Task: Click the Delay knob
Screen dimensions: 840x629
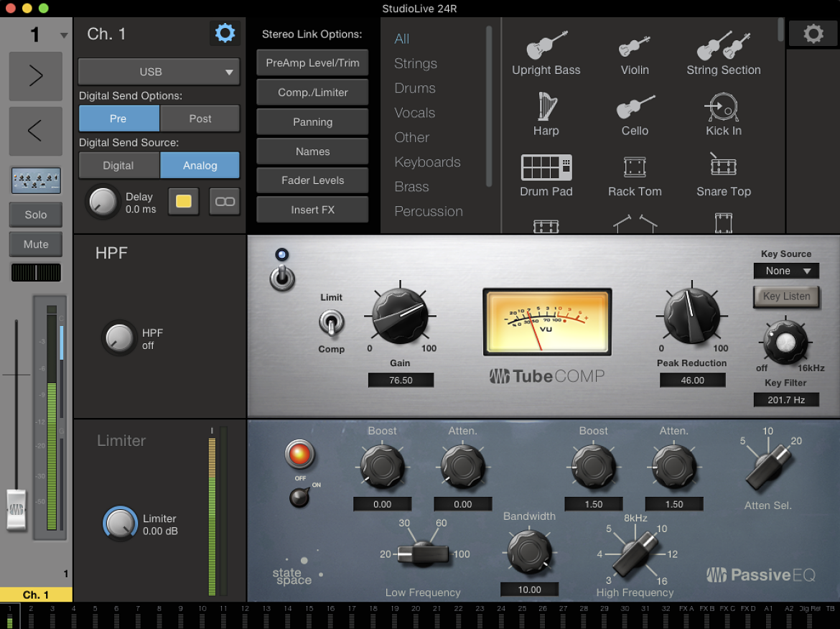Action: (x=103, y=202)
